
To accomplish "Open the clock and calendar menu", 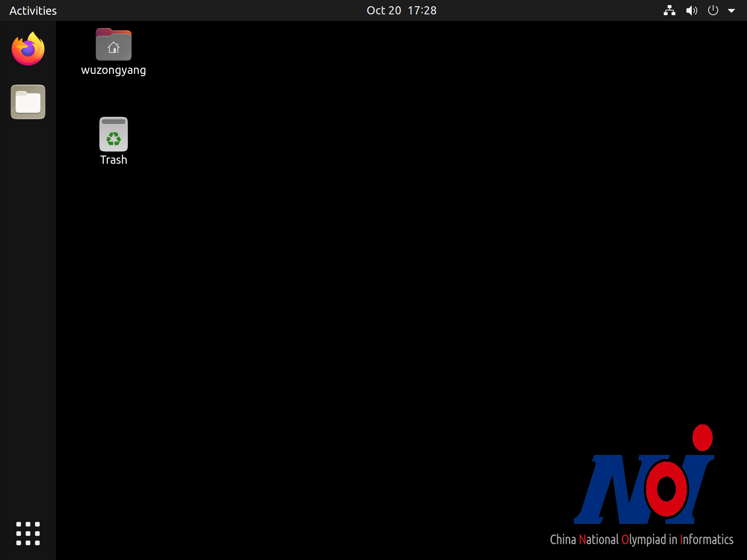I will [x=402, y=10].
